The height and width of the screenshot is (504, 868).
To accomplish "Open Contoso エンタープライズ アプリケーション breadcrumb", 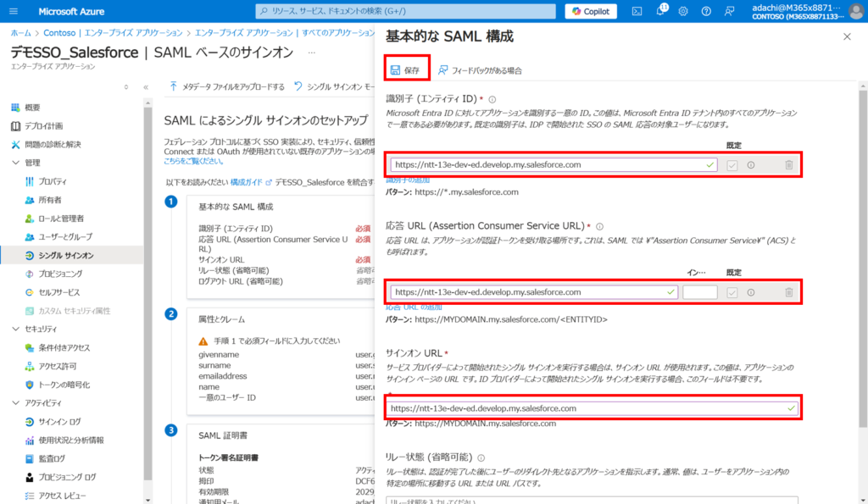I will pyautogui.click(x=113, y=33).
